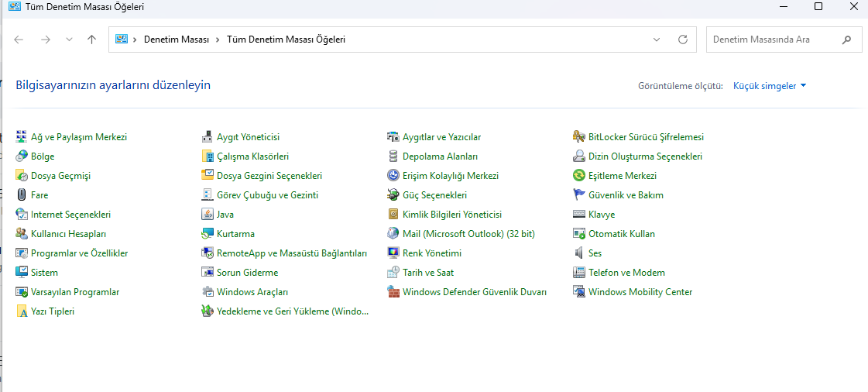
Task: Open the Otomatik Kullan icon
Action: pos(579,234)
